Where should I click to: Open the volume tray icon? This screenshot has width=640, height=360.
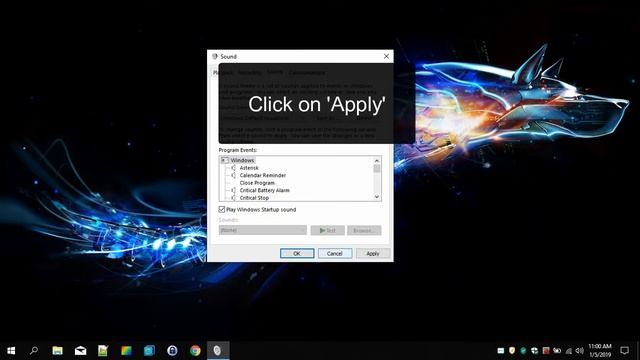pyautogui.click(x=580, y=351)
